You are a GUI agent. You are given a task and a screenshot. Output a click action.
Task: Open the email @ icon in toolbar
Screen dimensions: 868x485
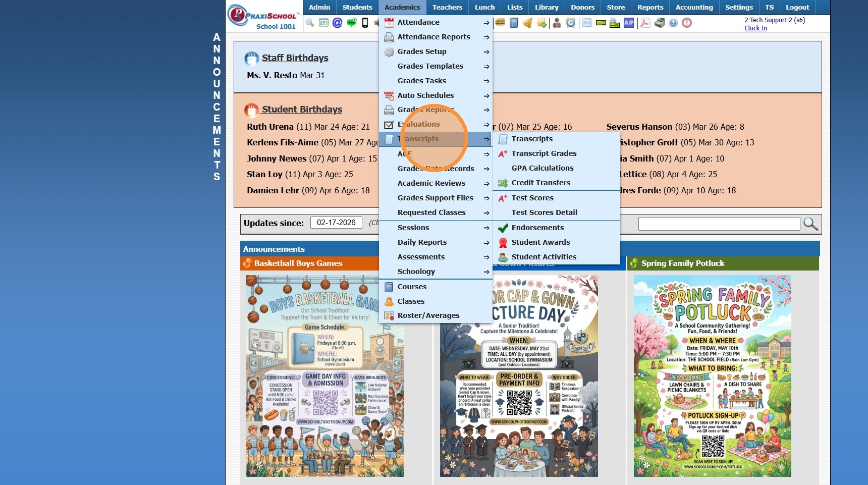pyautogui.click(x=338, y=23)
